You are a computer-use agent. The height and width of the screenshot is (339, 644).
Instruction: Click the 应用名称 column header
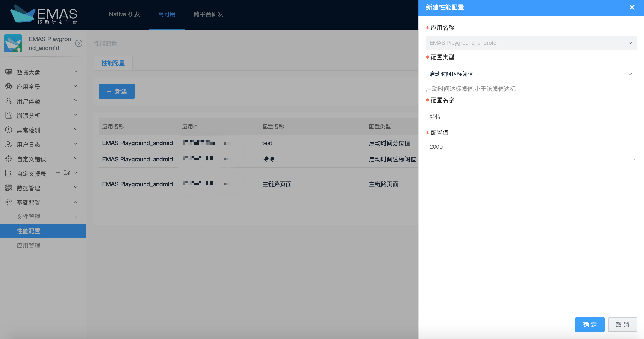[113, 126]
